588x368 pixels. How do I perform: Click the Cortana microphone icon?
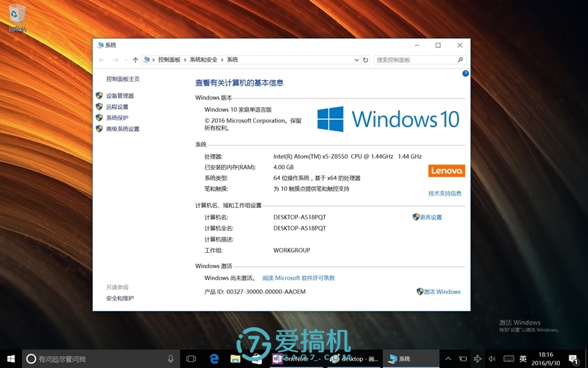click(170, 359)
